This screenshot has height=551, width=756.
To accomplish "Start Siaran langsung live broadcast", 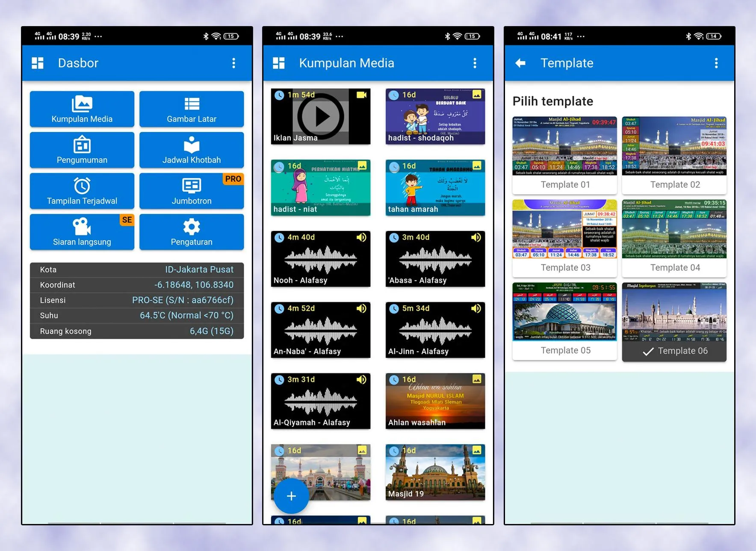I will (82, 232).
